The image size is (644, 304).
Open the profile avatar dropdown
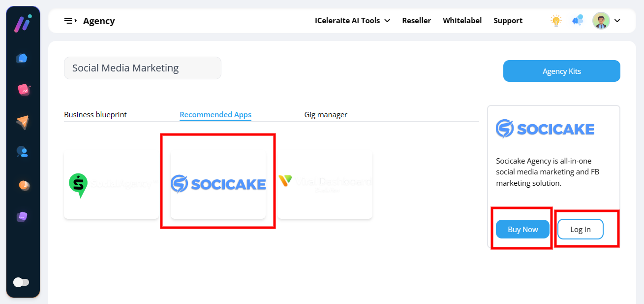[606, 21]
